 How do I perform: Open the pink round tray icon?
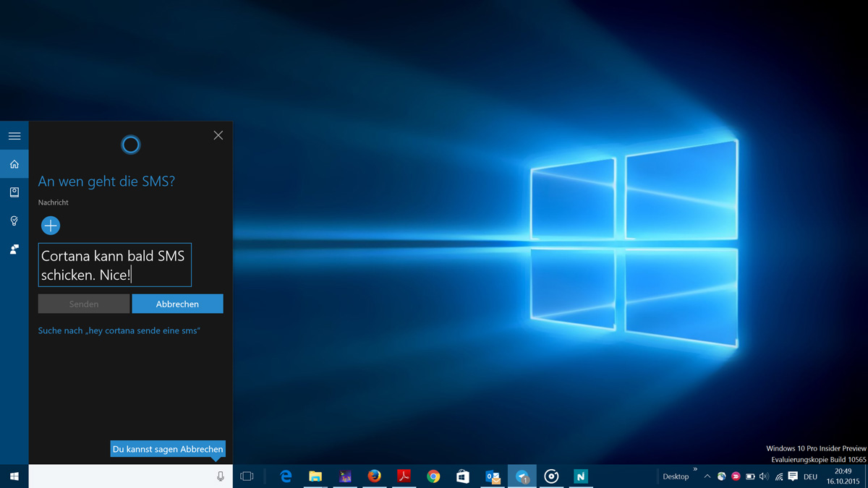click(736, 476)
